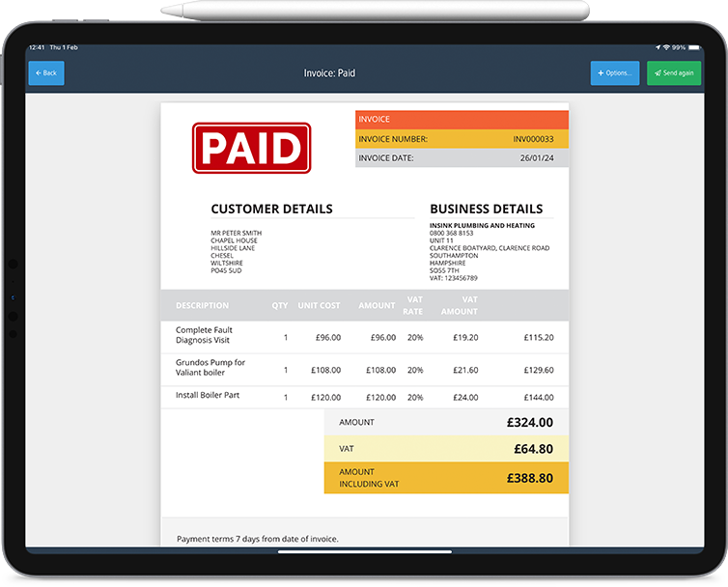728x587 pixels.
Task: Click the invoice date 26/01/24
Action: [537, 158]
